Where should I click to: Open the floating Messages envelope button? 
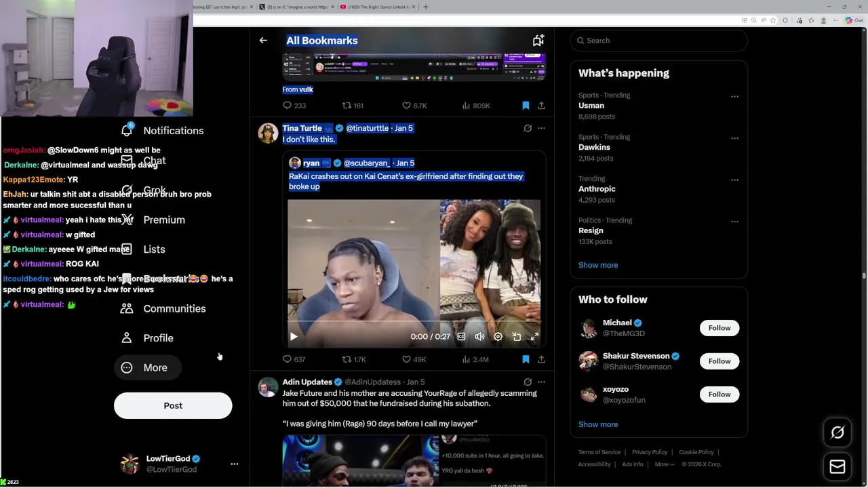(x=837, y=466)
